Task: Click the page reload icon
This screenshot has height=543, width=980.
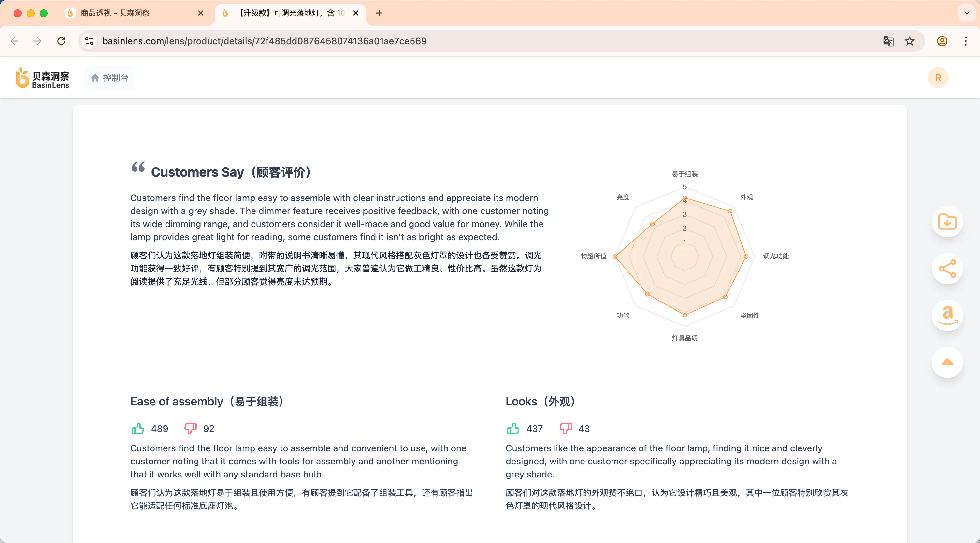Action: click(61, 41)
